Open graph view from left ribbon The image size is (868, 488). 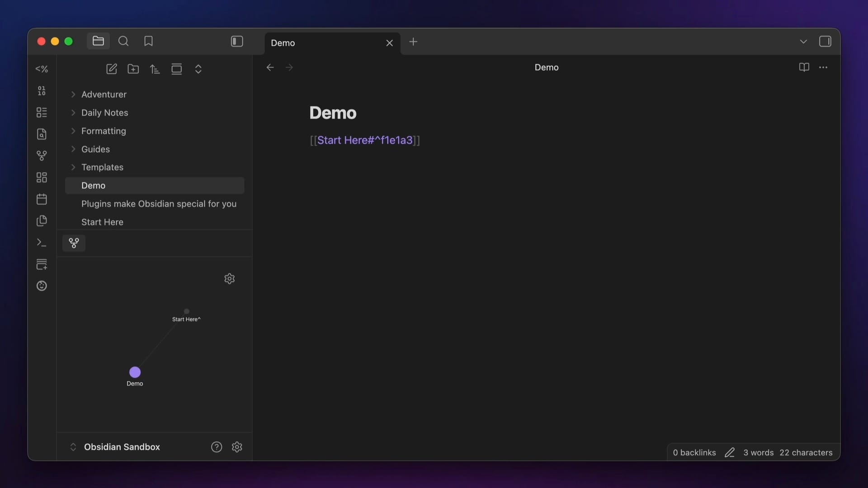click(42, 156)
